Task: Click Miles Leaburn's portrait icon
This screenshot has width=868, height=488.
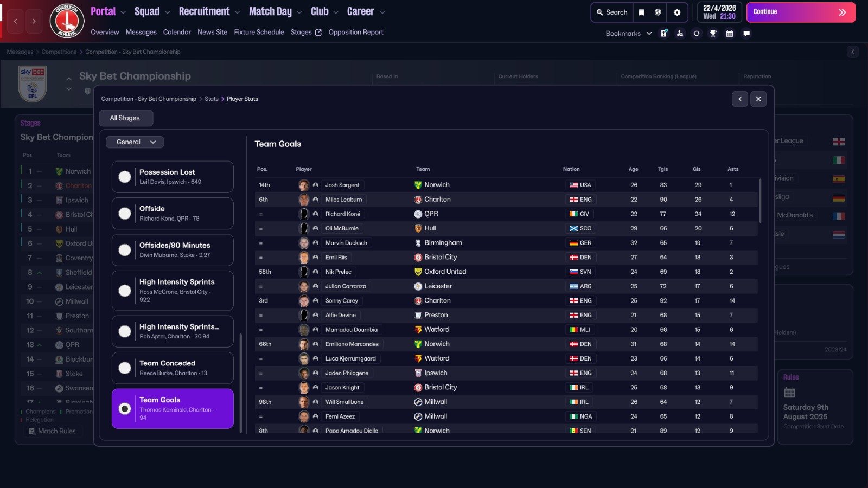Action: (304, 200)
